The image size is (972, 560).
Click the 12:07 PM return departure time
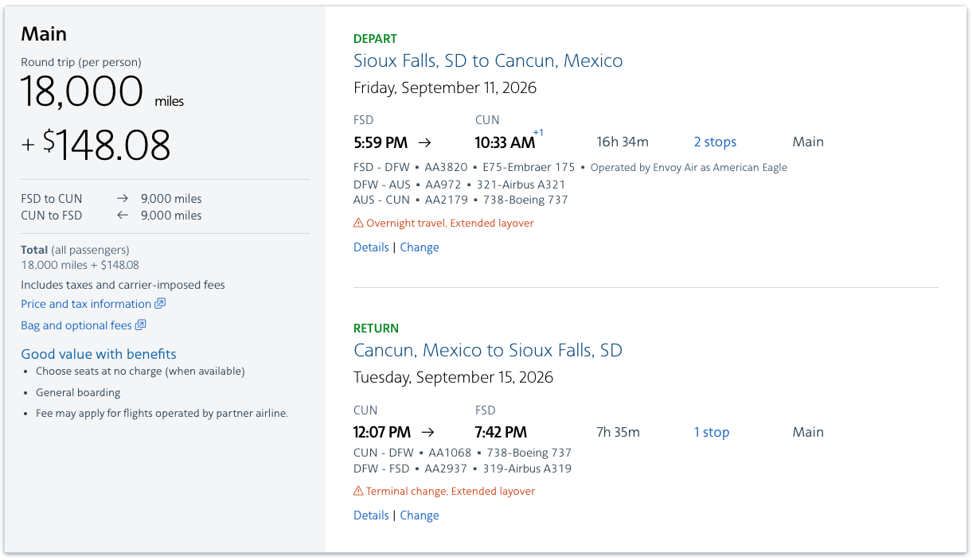pos(382,433)
